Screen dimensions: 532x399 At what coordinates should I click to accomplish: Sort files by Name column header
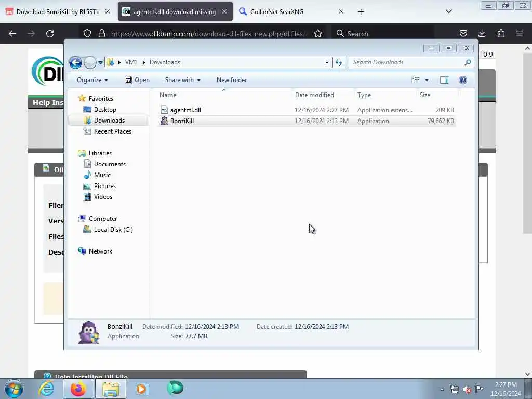[168, 95]
